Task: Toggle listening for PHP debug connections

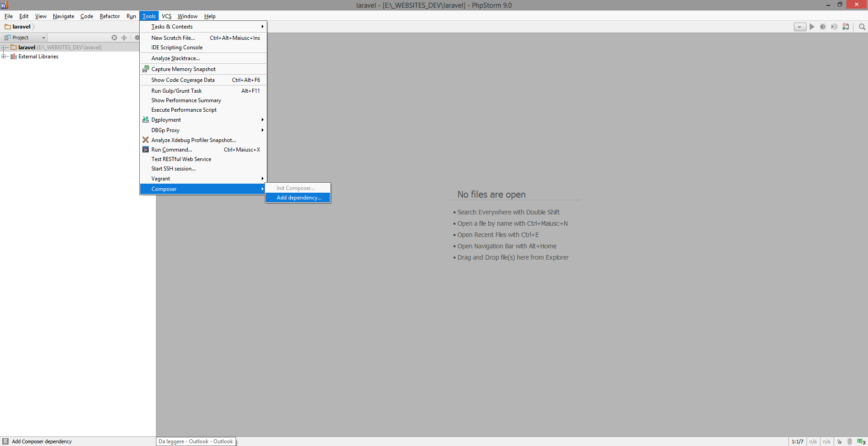Action: point(846,27)
